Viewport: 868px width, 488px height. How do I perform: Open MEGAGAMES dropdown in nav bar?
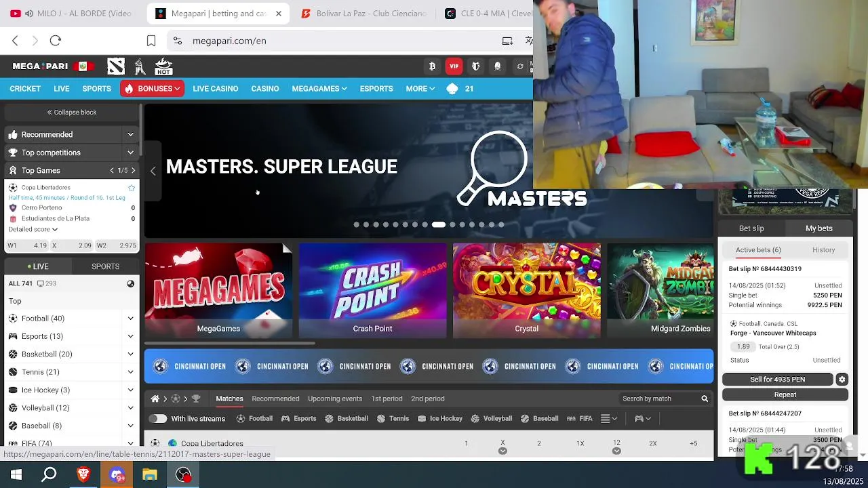coord(319,89)
